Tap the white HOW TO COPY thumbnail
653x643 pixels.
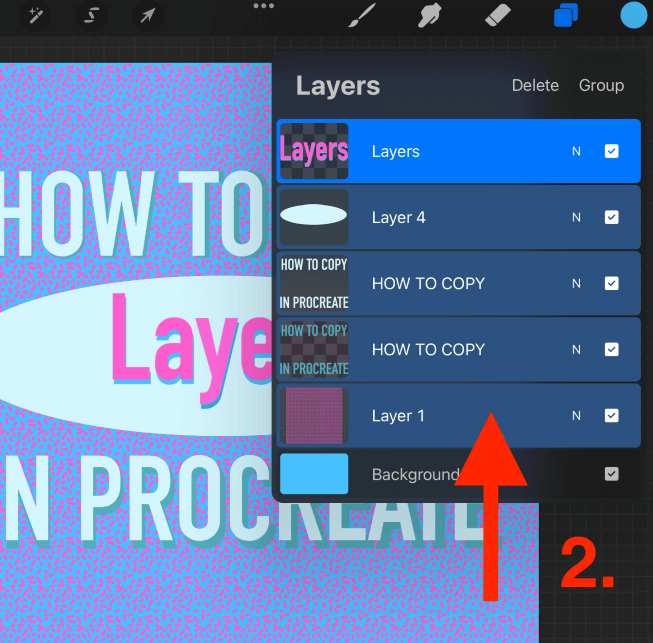(x=314, y=283)
